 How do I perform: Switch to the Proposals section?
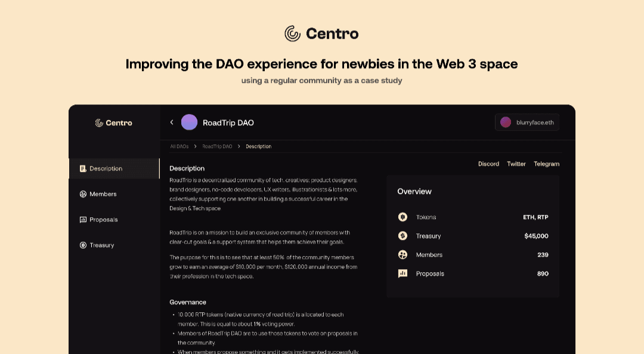pyautogui.click(x=103, y=220)
